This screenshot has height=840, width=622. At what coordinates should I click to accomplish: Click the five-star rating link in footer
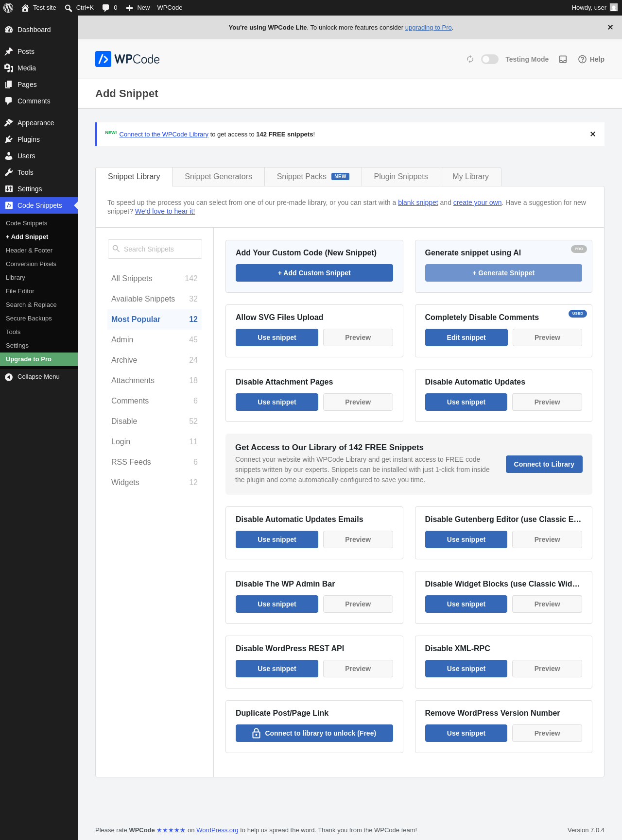point(171,830)
